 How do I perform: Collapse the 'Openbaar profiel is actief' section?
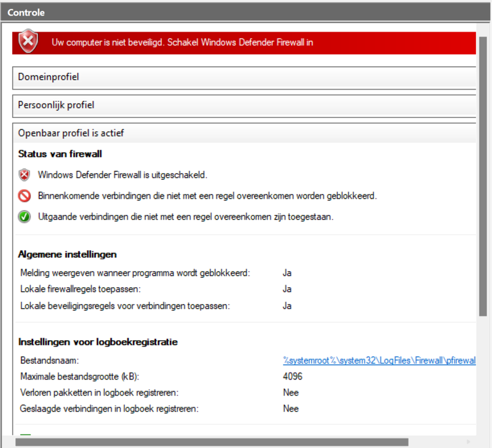click(244, 133)
